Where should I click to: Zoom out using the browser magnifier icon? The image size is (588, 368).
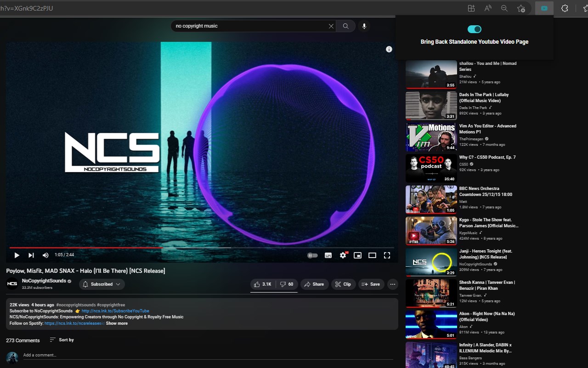pyautogui.click(x=504, y=8)
